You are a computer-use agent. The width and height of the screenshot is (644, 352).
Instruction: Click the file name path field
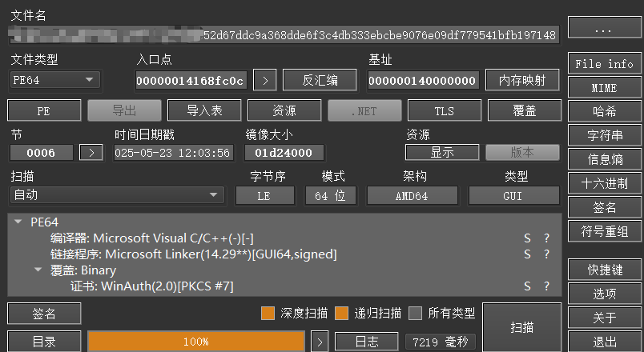[284, 35]
